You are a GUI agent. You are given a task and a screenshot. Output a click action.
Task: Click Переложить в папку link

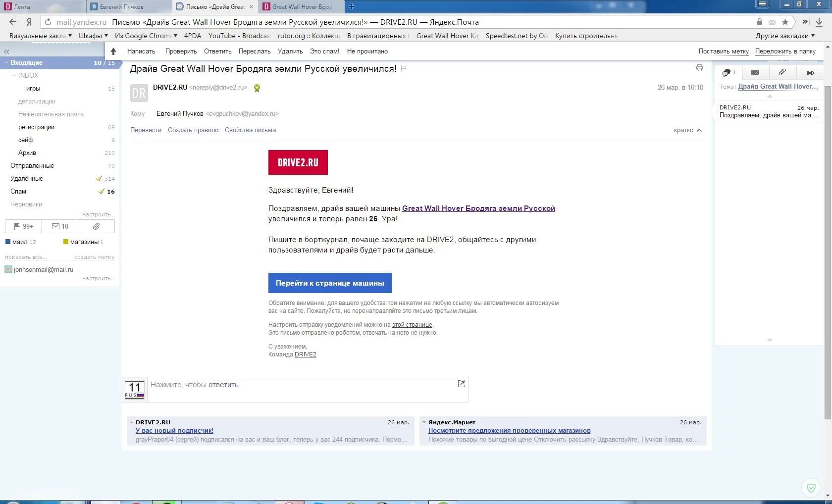785,51
